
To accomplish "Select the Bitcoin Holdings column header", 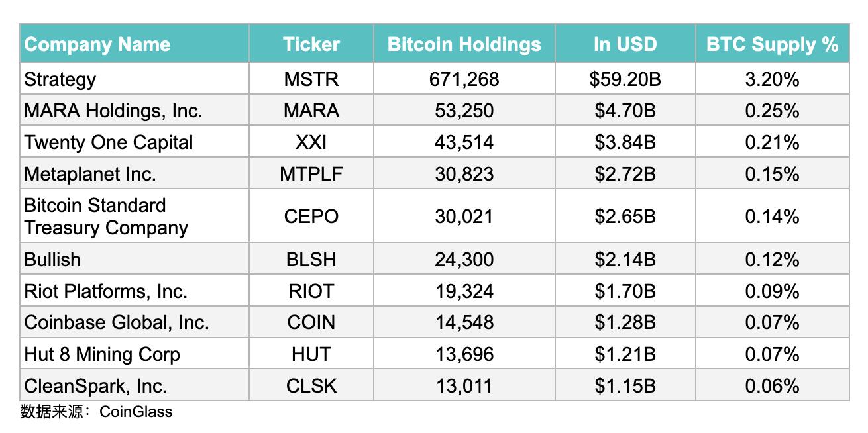I will [464, 44].
